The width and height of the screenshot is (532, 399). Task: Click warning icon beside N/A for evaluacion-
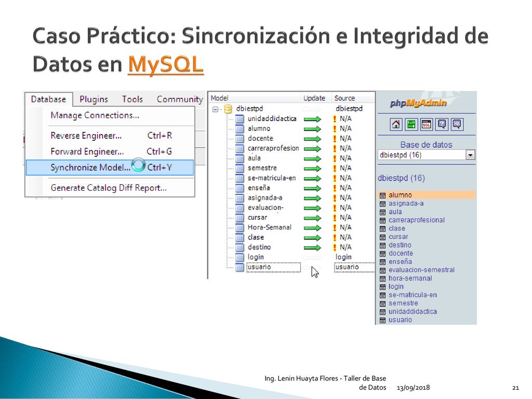(x=335, y=208)
